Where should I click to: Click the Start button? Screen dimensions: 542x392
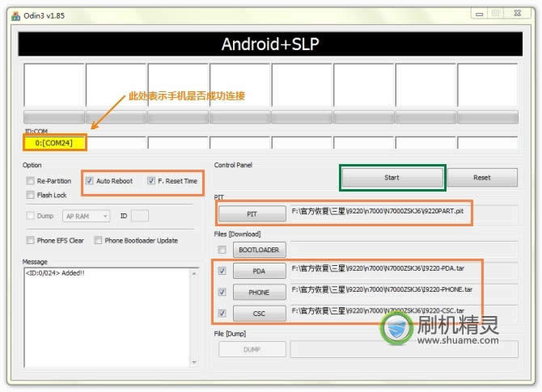[x=392, y=177]
